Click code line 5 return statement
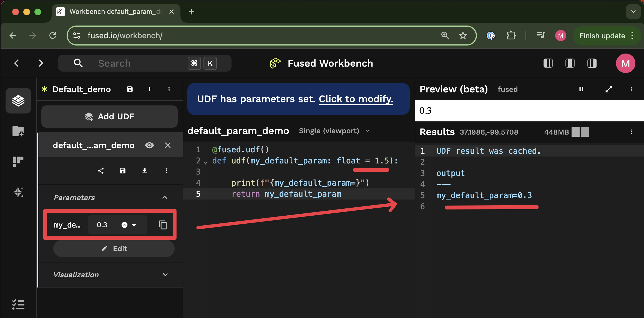 pos(286,194)
